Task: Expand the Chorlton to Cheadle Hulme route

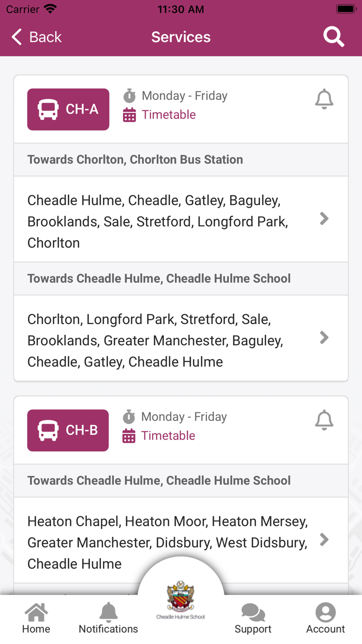Action: click(324, 338)
